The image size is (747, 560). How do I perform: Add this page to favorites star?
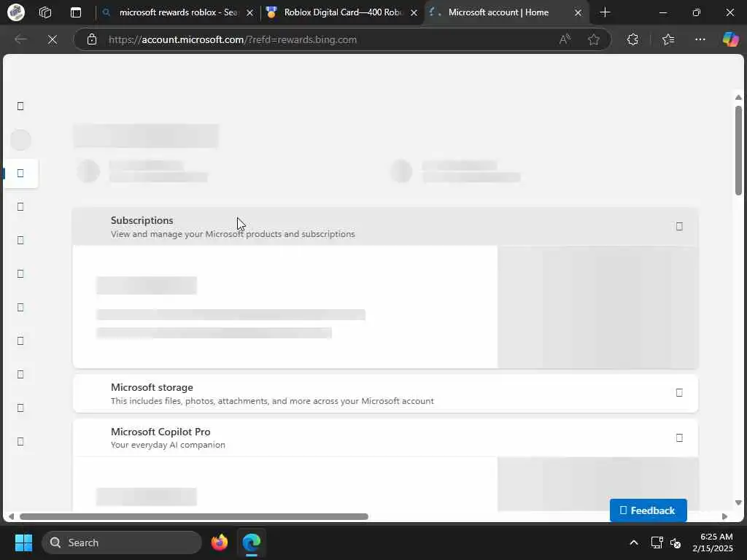(x=594, y=39)
